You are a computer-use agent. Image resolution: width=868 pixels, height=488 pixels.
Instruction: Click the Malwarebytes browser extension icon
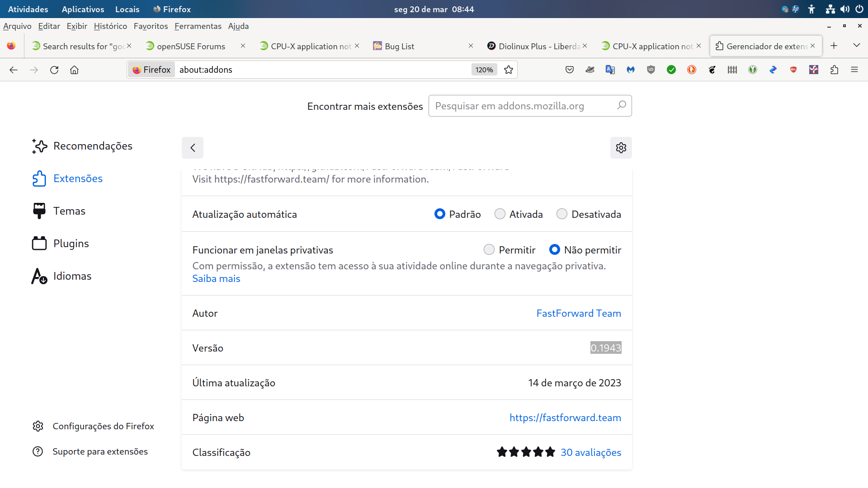point(631,70)
